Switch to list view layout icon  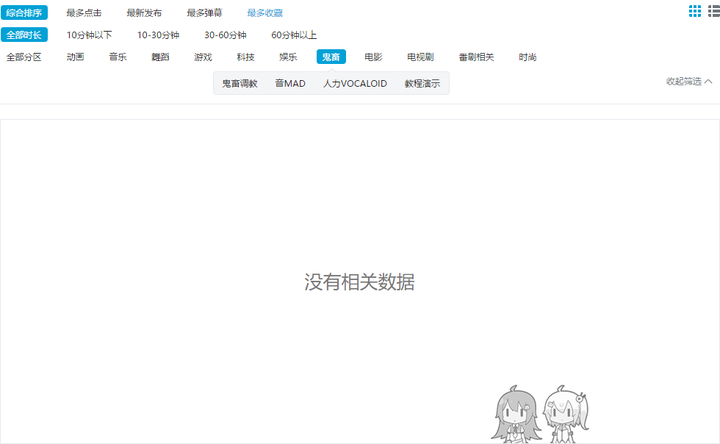[714, 11]
